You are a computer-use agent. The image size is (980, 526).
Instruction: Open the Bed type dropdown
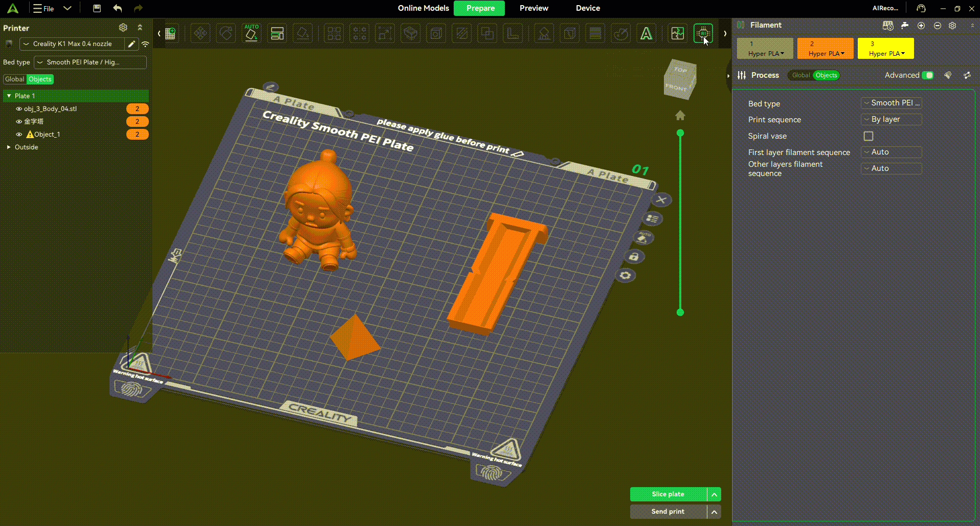891,103
